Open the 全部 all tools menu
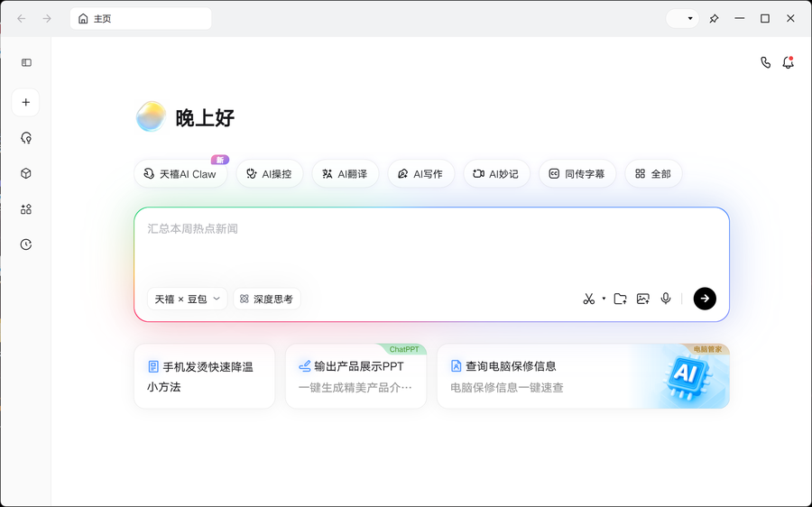Screen dimensions: 812x507 (x=653, y=174)
